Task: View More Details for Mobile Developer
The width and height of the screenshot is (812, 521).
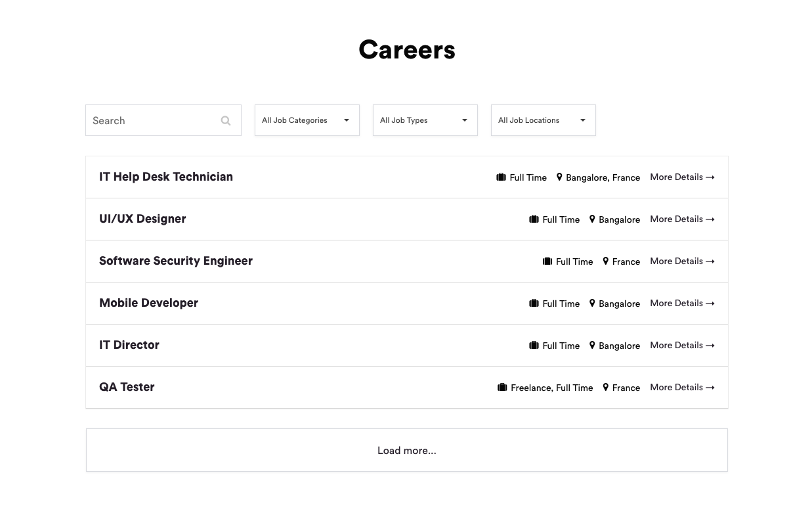Action: [x=682, y=304]
